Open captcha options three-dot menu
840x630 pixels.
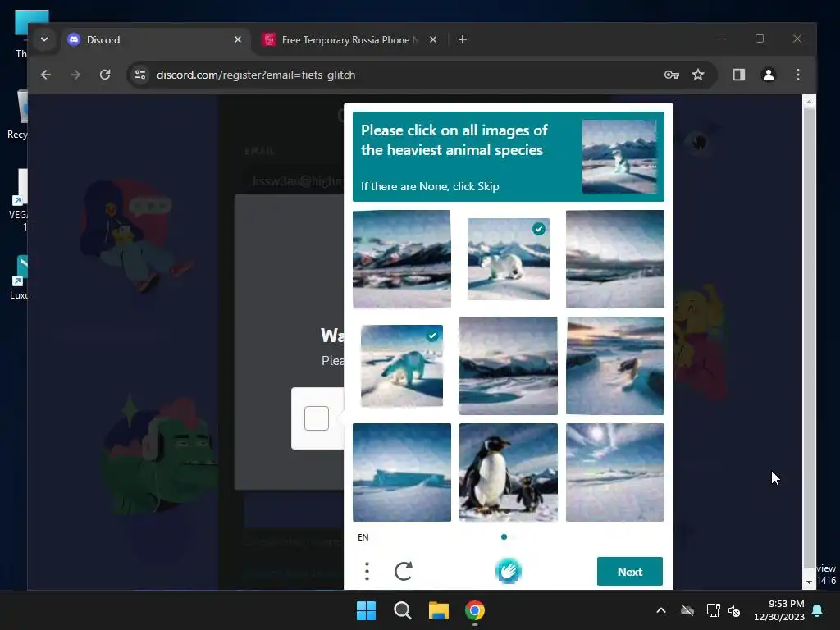[x=367, y=571]
